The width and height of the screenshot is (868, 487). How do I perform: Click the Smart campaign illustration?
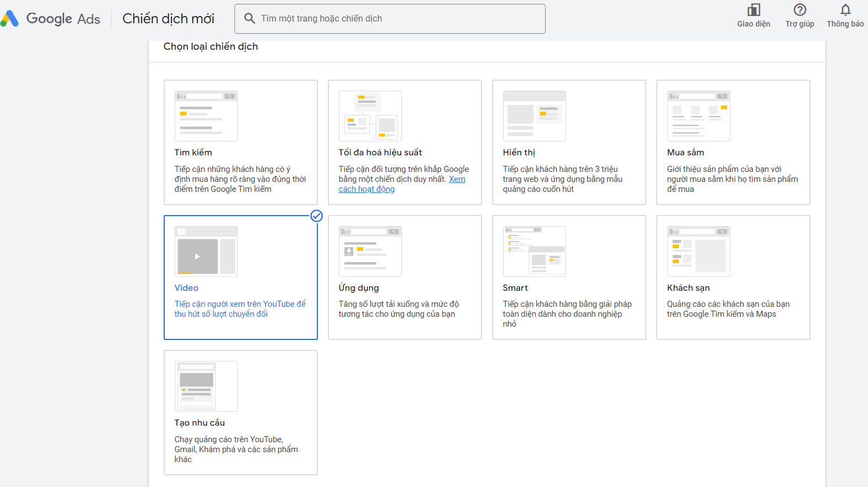[535, 252]
